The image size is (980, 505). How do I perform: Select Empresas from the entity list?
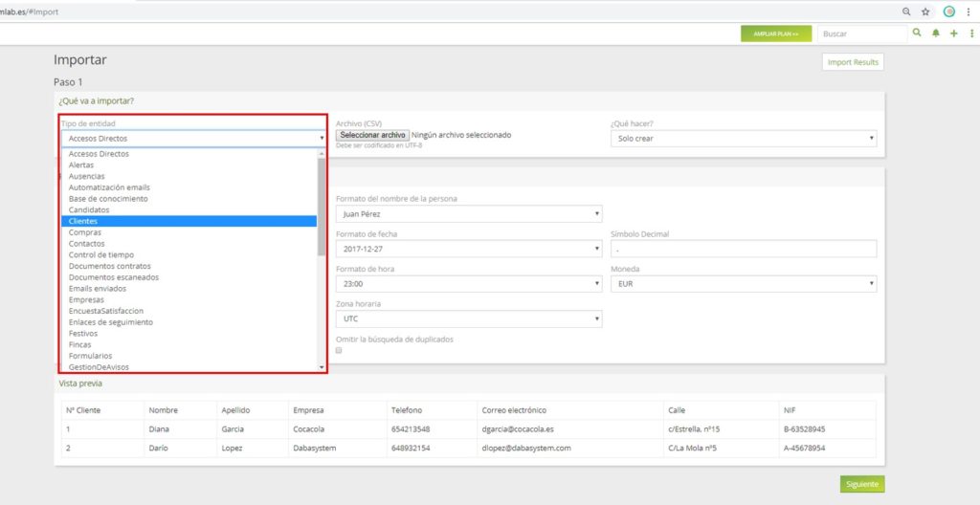click(x=189, y=300)
